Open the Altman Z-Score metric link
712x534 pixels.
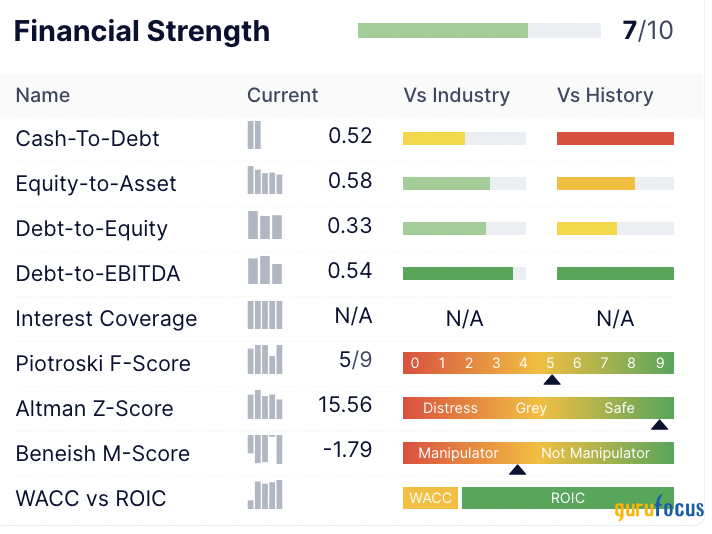[x=94, y=409]
